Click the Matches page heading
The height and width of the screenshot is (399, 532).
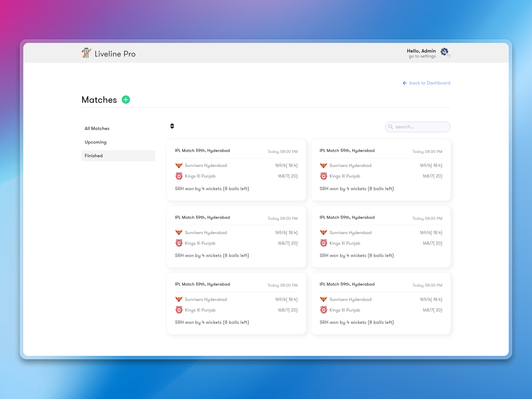pyautogui.click(x=99, y=100)
